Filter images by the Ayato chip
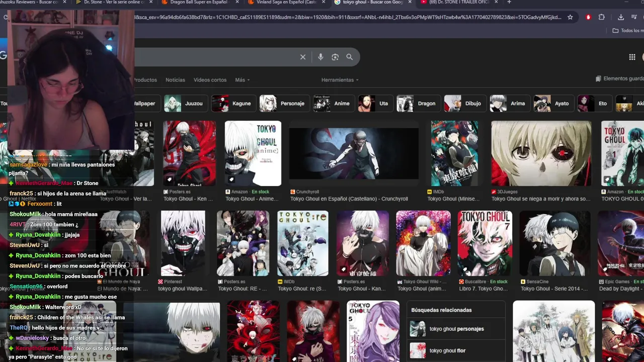 point(553,104)
